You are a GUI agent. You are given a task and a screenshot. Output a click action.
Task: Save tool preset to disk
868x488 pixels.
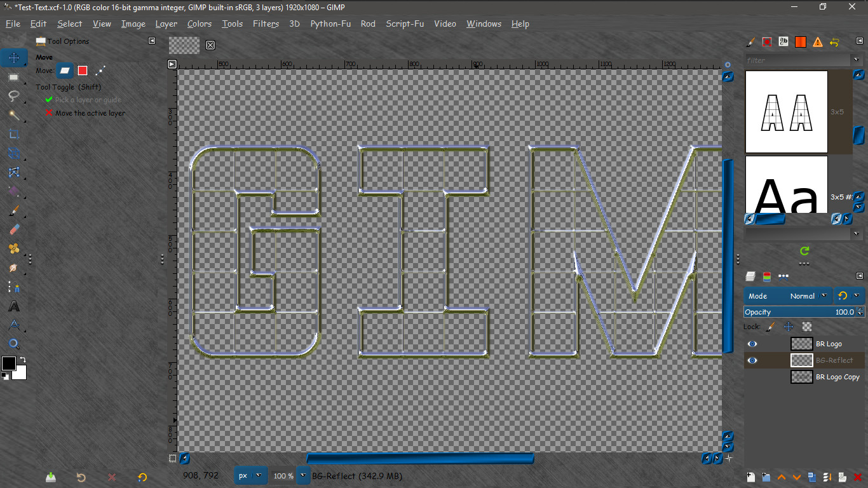(51, 477)
